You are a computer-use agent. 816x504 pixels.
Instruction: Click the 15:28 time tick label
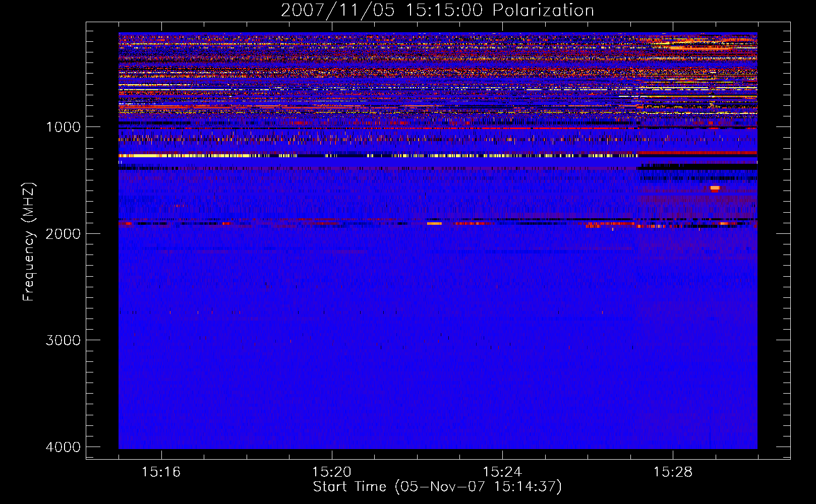(x=673, y=472)
